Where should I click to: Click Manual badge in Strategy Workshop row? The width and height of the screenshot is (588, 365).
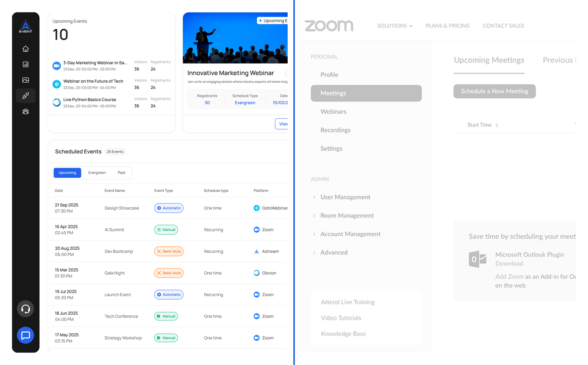[x=166, y=338]
